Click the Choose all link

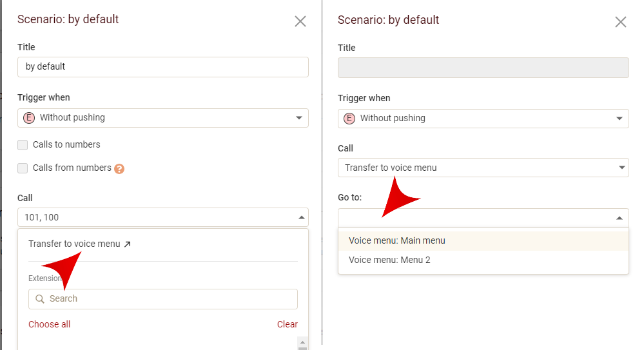click(50, 324)
